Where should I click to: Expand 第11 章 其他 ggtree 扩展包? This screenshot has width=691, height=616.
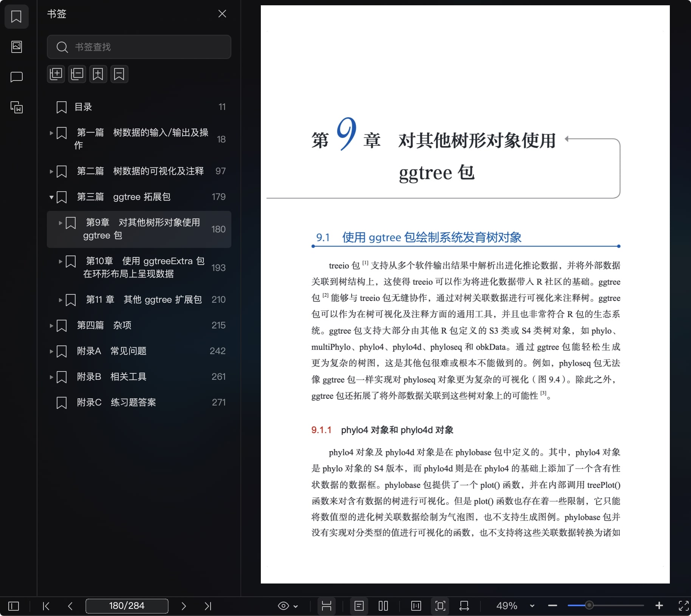click(x=60, y=300)
